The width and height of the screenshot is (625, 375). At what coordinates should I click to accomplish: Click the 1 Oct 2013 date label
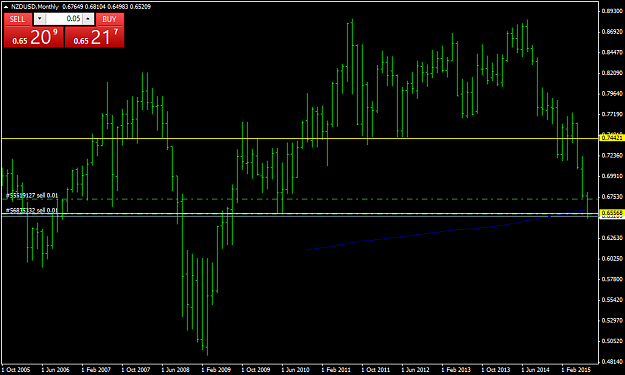coord(495,370)
